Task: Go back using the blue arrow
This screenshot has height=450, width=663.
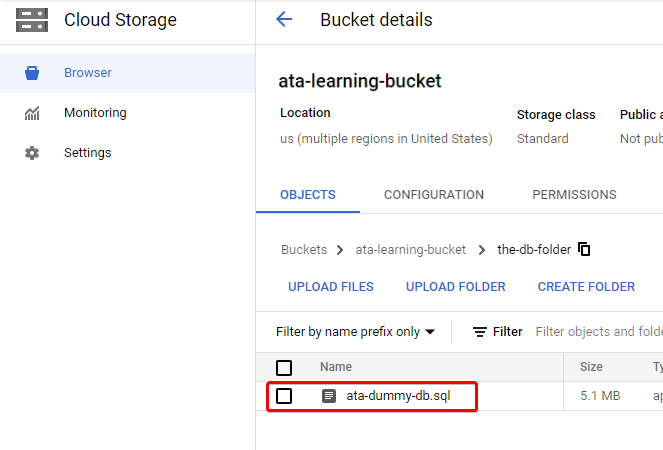Action: 284,19
